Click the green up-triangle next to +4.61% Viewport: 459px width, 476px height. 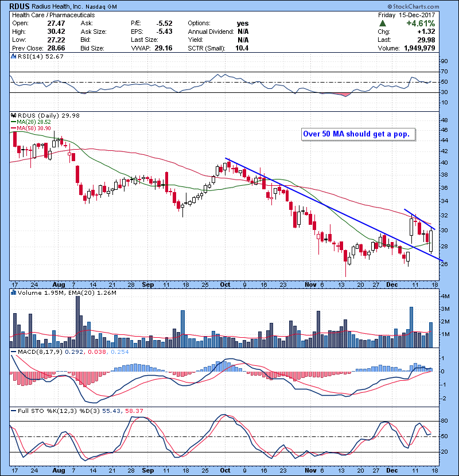click(x=383, y=24)
